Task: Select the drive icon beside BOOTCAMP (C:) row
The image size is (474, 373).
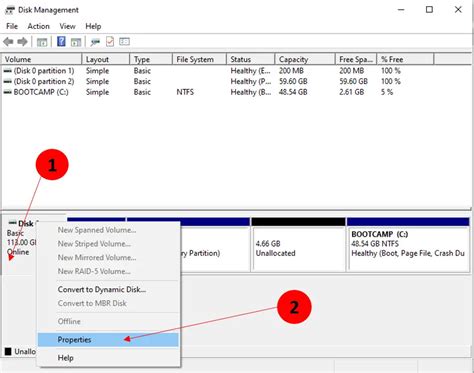Action: 8,92
